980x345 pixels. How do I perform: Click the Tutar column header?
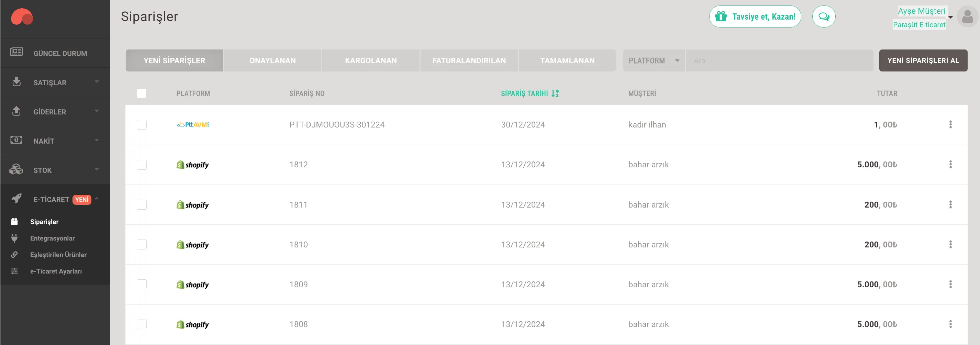[x=887, y=93]
